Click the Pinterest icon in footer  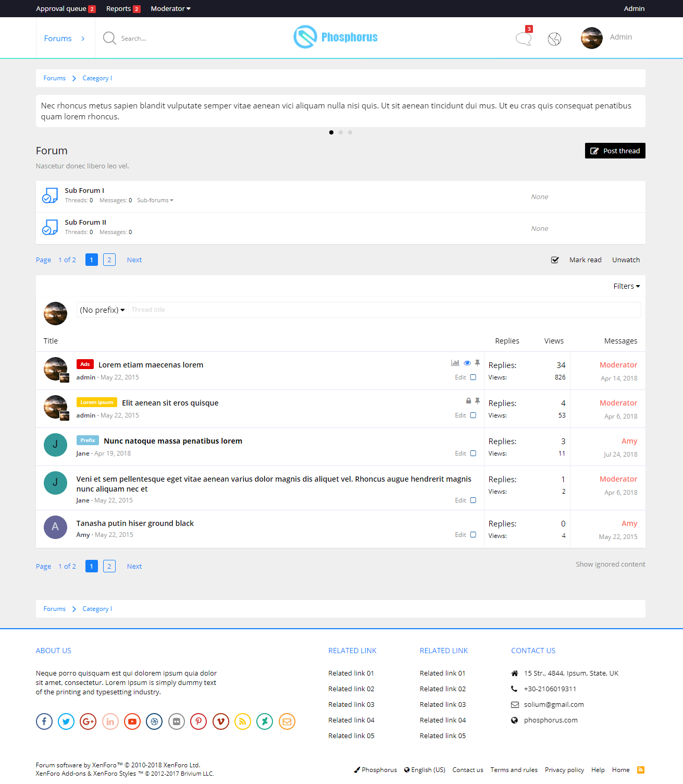pyautogui.click(x=198, y=721)
